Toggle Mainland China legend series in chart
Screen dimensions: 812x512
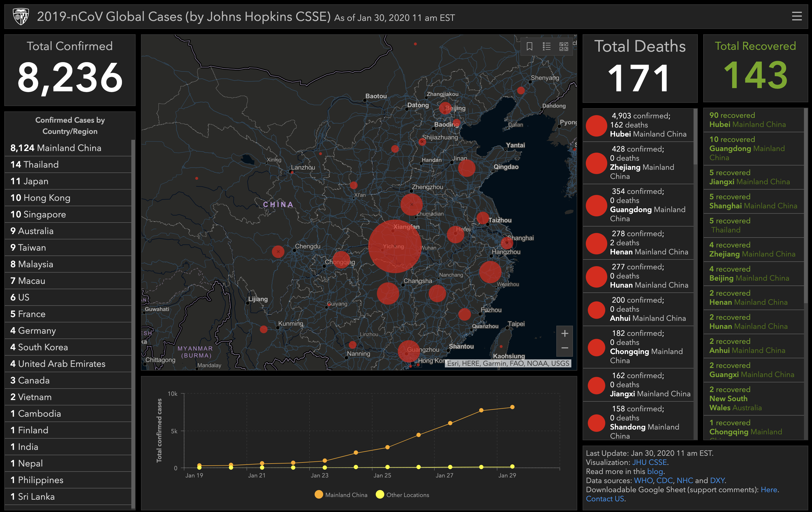(341, 495)
